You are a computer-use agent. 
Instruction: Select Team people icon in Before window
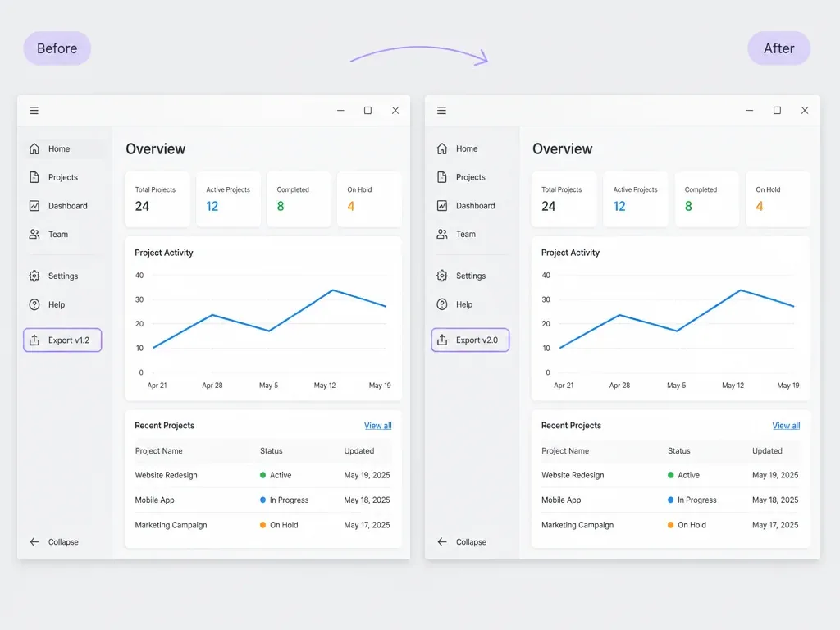[x=34, y=234]
